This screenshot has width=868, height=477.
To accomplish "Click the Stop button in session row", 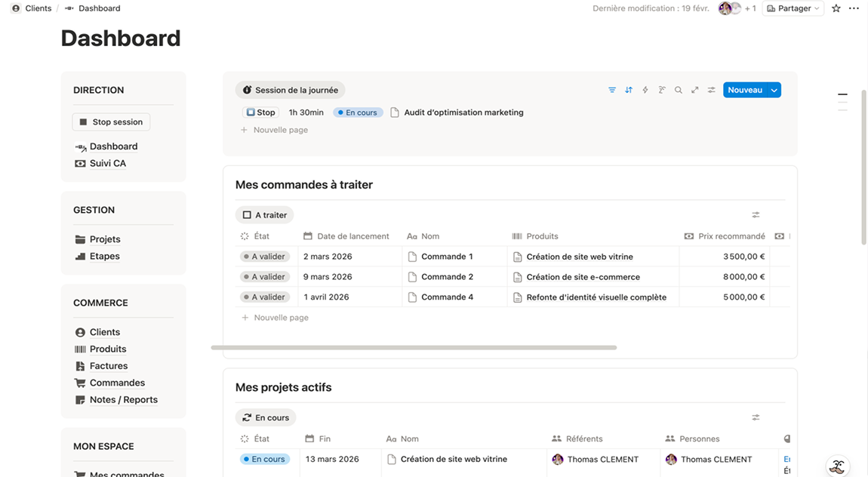I will click(260, 112).
